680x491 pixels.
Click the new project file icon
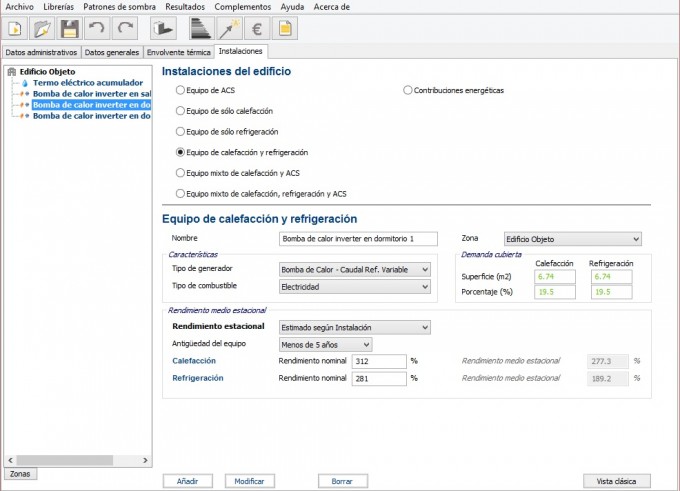pyautogui.click(x=16, y=29)
